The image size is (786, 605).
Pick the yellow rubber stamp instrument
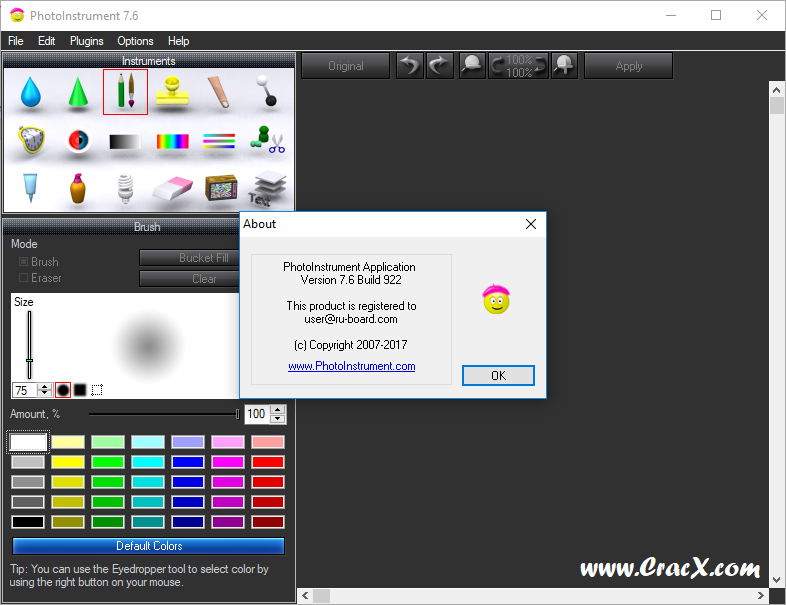coord(173,93)
